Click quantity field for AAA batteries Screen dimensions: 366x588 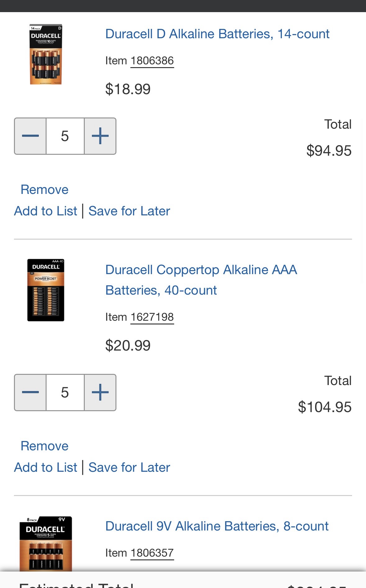tap(65, 393)
